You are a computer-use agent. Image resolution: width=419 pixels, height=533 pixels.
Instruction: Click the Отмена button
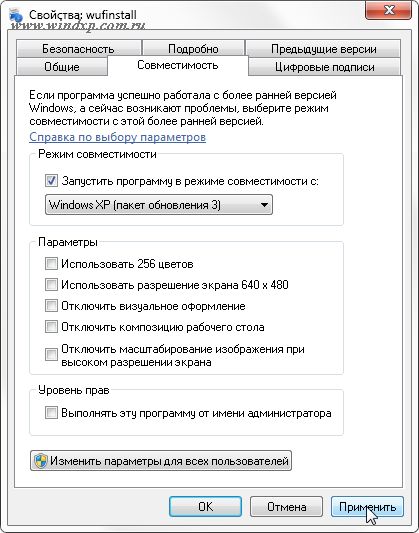[x=286, y=506]
